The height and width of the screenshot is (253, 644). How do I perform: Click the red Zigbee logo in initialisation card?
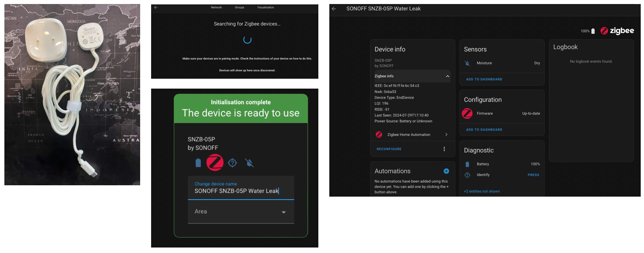point(215,163)
